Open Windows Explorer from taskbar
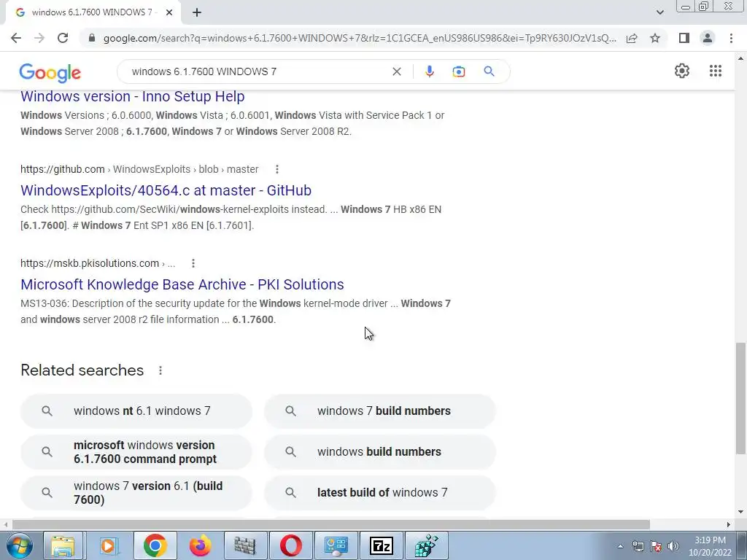The width and height of the screenshot is (747, 560). coord(63,545)
